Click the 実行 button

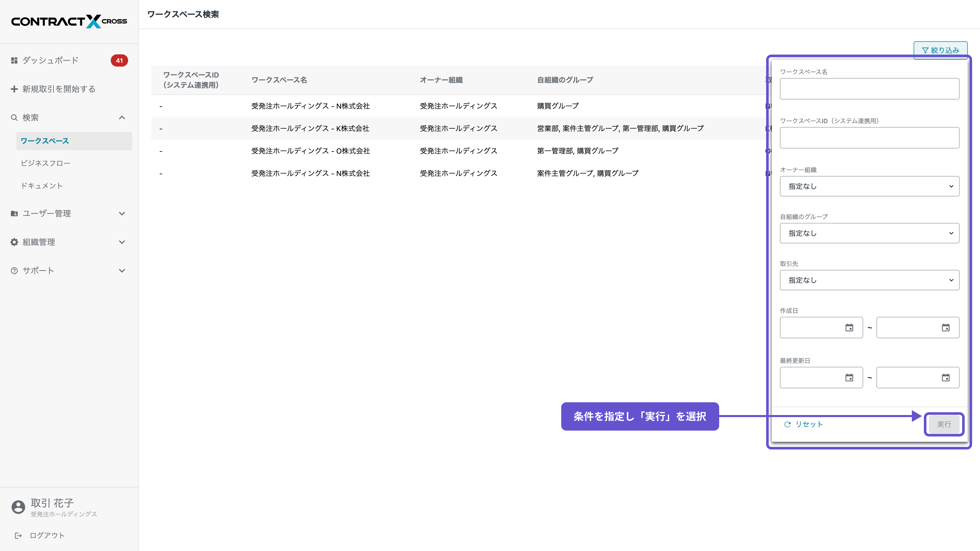pos(945,424)
